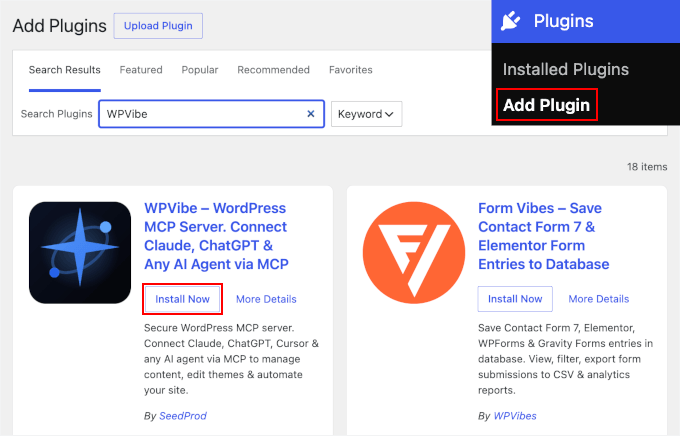
Task: View More Details for WPVibe
Action: pyautogui.click(x=266, y=299)
